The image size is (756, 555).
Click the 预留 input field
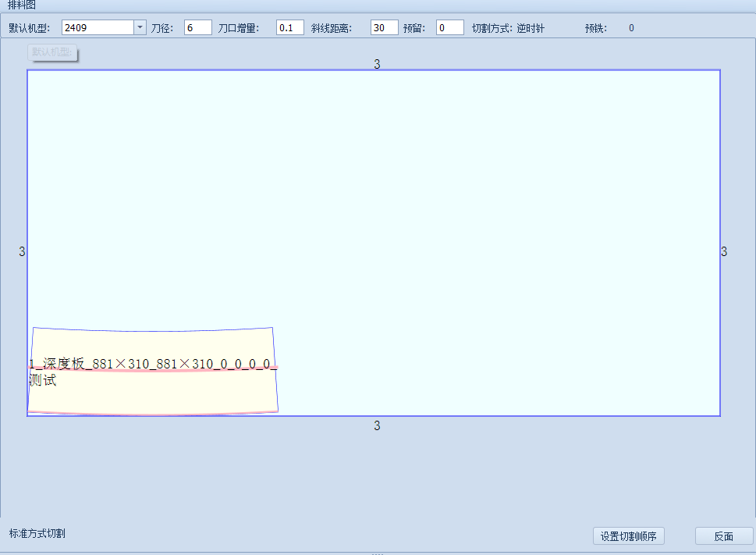click(449, 27)
